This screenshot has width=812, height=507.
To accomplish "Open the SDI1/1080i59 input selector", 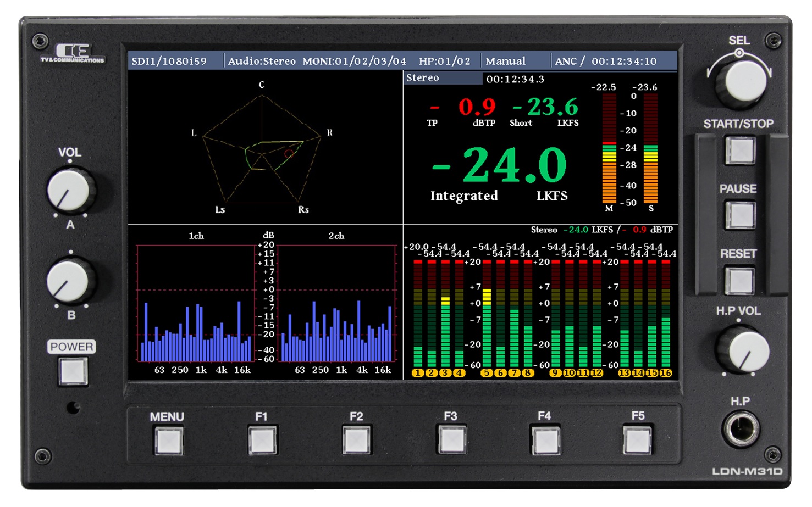I will pos(170,61).
